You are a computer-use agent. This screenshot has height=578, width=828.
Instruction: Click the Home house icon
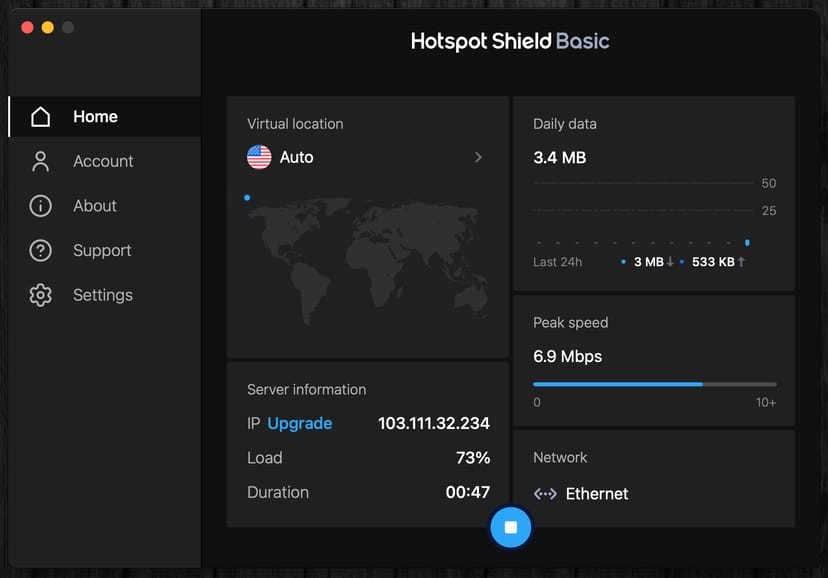[40, 117]
